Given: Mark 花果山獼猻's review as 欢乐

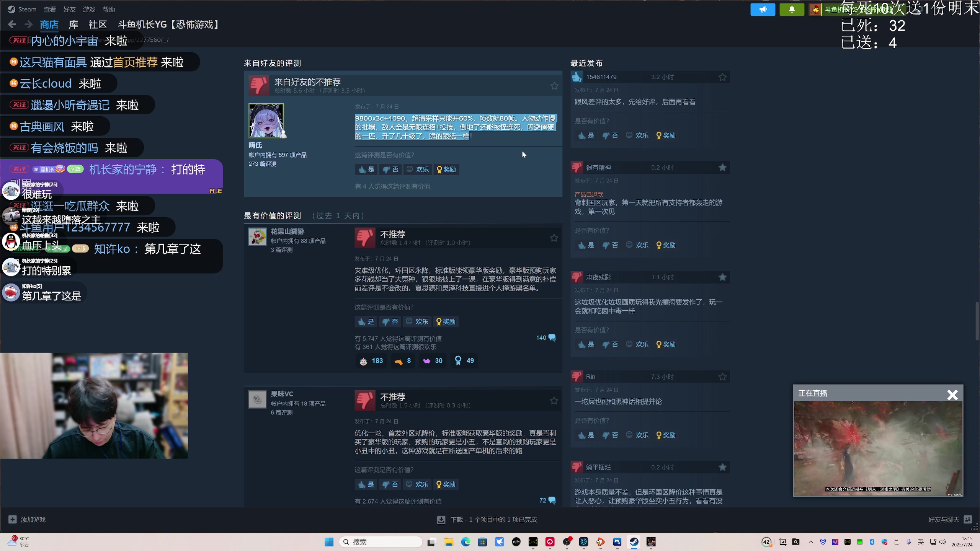Looking at the screenshot, I should [x=417, y=322].
